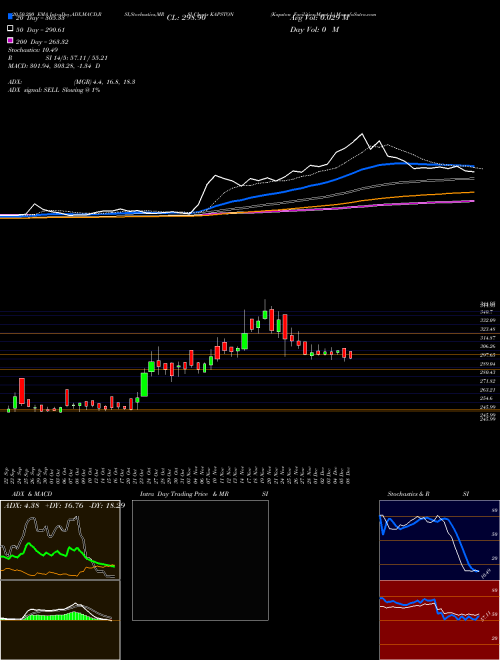500x660 pixels.
Task: Click the 'CL: 298.90' closing price
Action: 186,18
